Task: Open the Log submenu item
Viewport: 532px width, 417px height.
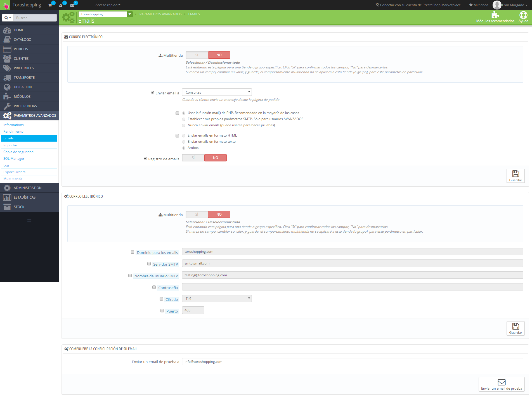Action: click(x=6, y=165)
